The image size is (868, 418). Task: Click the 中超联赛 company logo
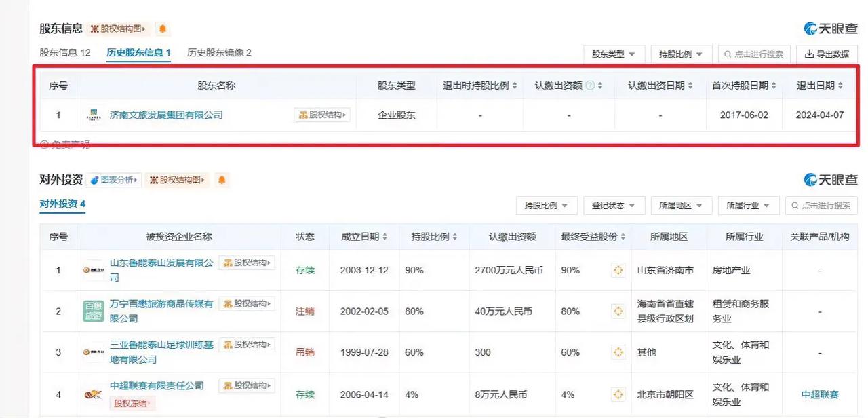click(94, 394)
